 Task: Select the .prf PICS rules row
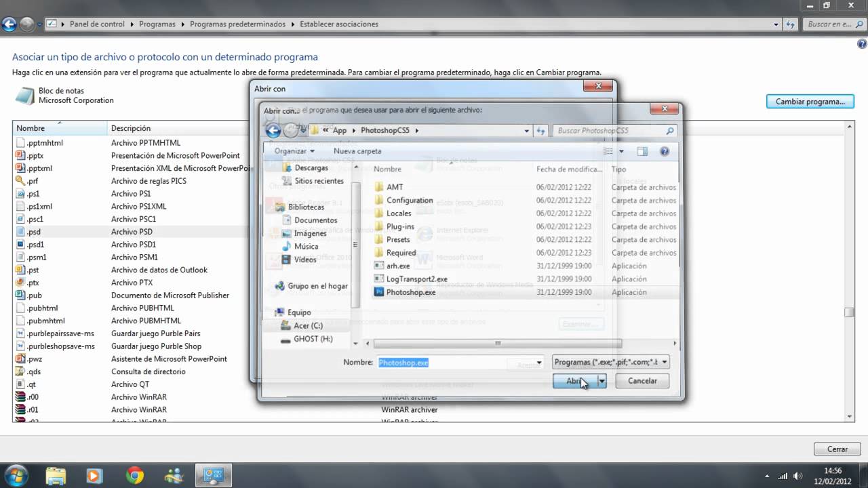131,181
